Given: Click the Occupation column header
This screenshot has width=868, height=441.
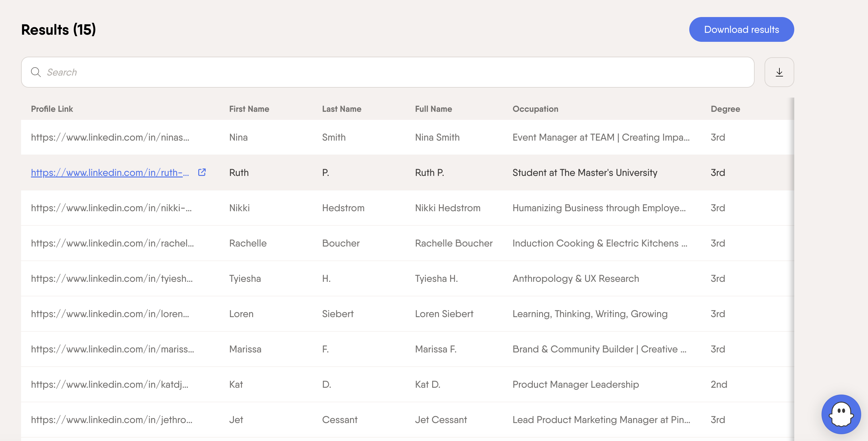Looking at the screenshot, I should pos(535,109).
